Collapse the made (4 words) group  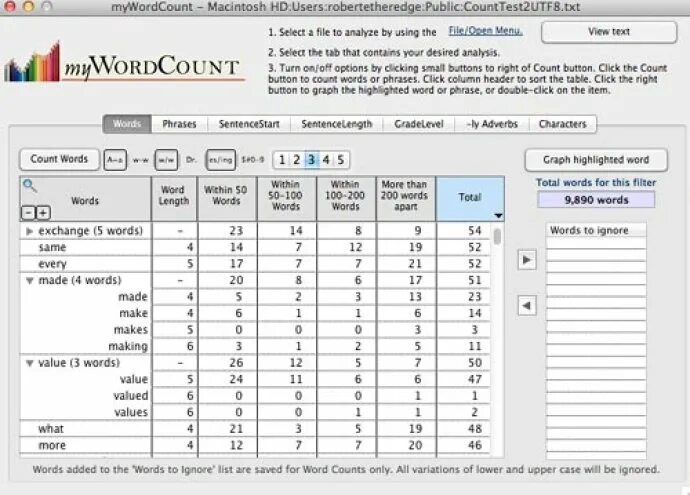coord(29,281)
